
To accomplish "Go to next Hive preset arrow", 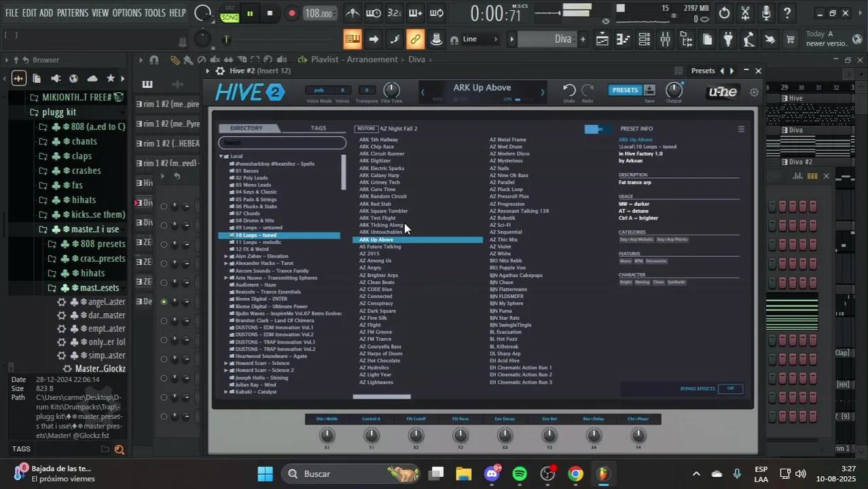I will pyautogui.click(x=542, y=92).
